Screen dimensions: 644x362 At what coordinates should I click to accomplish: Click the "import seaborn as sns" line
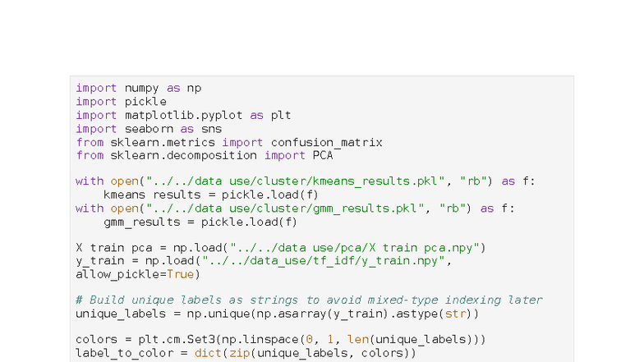point(149,129)
